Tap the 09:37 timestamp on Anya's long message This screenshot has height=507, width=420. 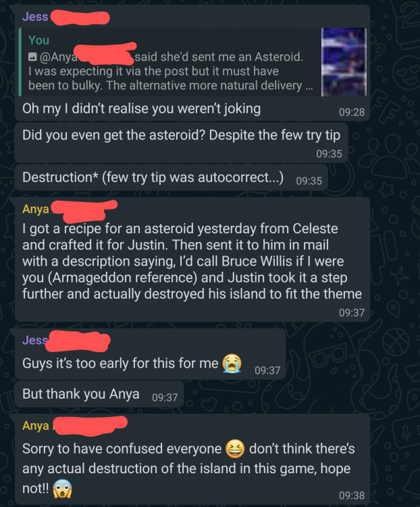352,313
